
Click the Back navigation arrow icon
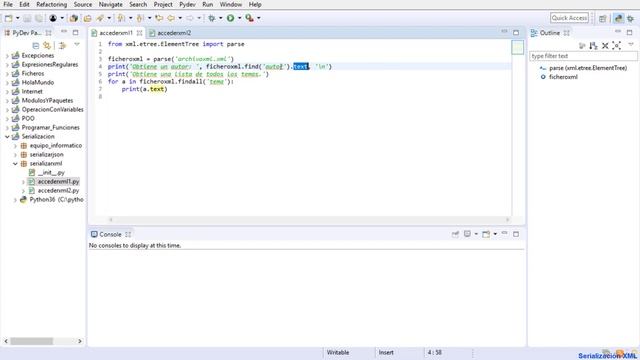171,18
